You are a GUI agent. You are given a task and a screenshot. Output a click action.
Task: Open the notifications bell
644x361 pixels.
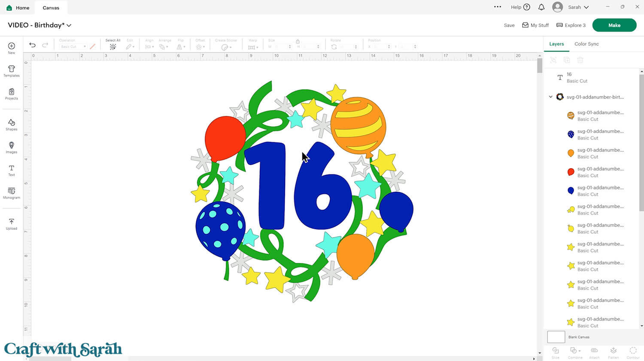tap(541, 7)
